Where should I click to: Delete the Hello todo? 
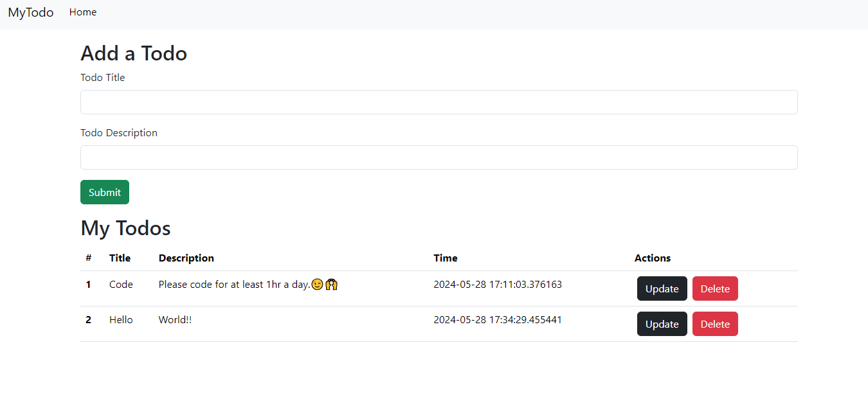[715, 324]
